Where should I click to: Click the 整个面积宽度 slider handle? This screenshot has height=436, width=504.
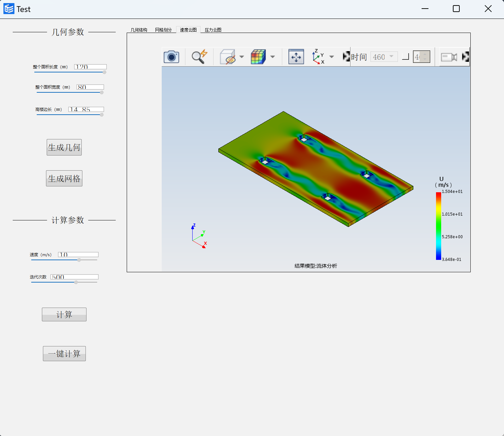coord(102,92)
